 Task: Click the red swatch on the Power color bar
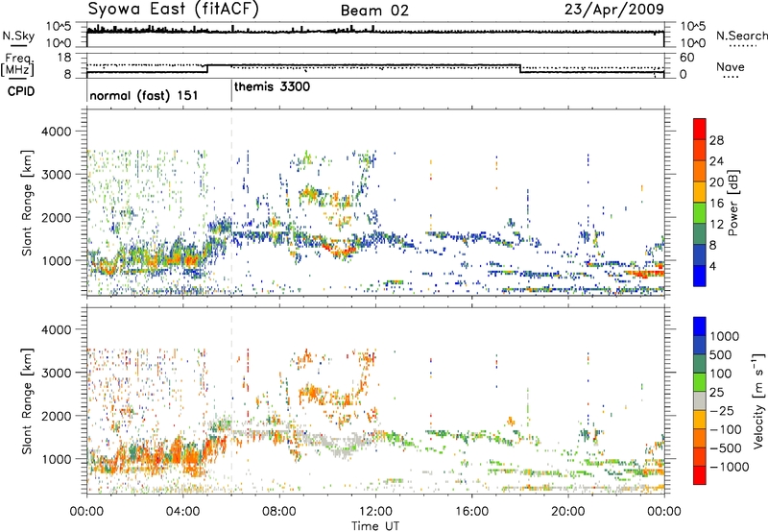tap(700, 130)
